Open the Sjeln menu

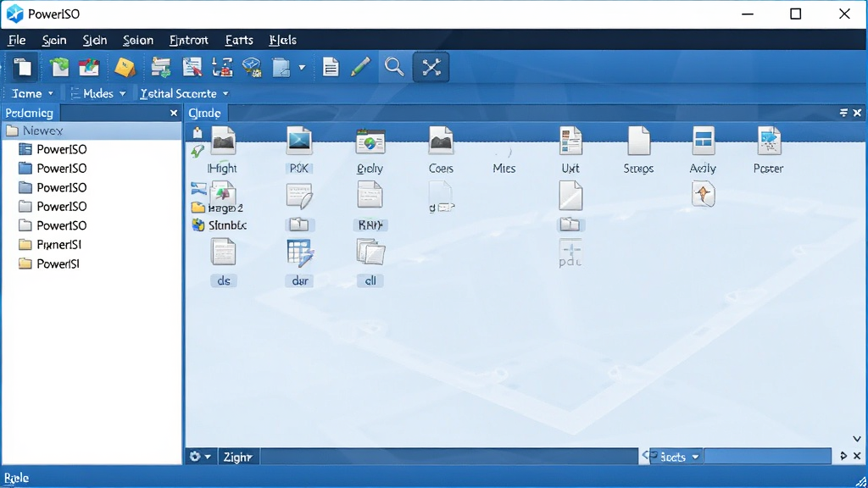[95, 40]
